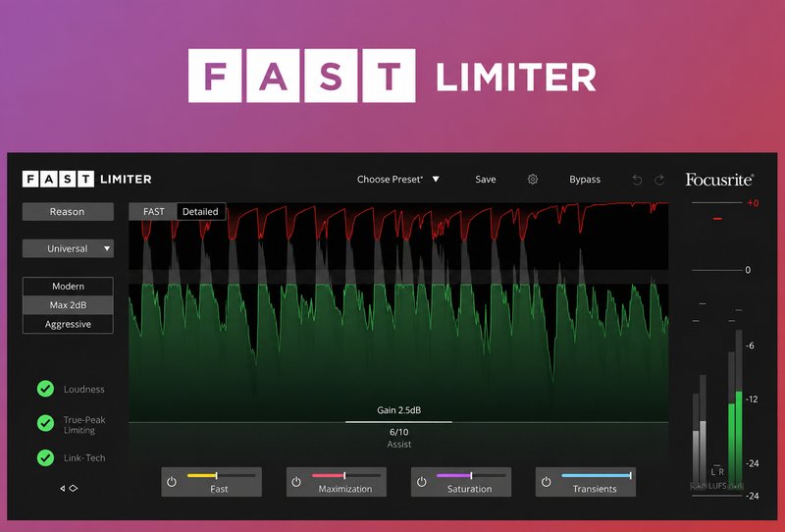Select the Aggressive style option
This screenshot has width=785, height=532.
(68, 324)
